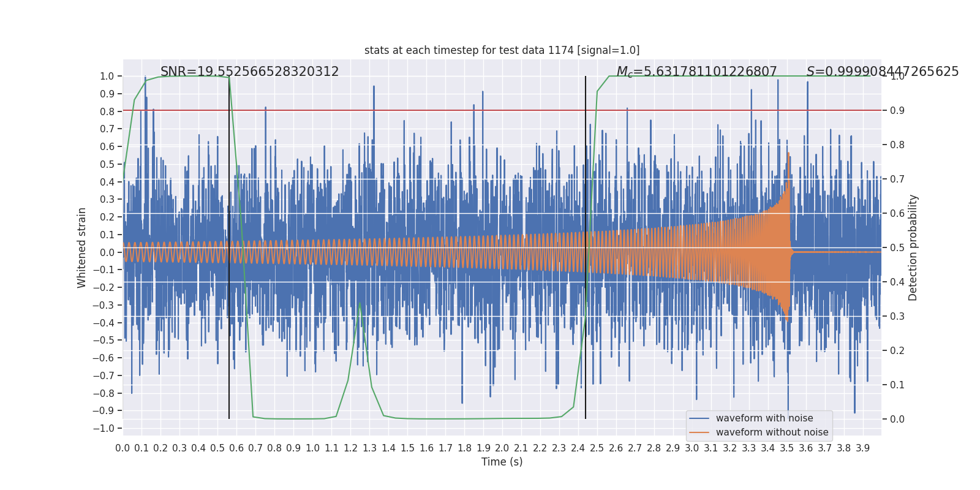Click the "Detection probability" right axis label
The height and width of the screenshot is (490, 980).
pyautogui.click(x=913, y=247)
